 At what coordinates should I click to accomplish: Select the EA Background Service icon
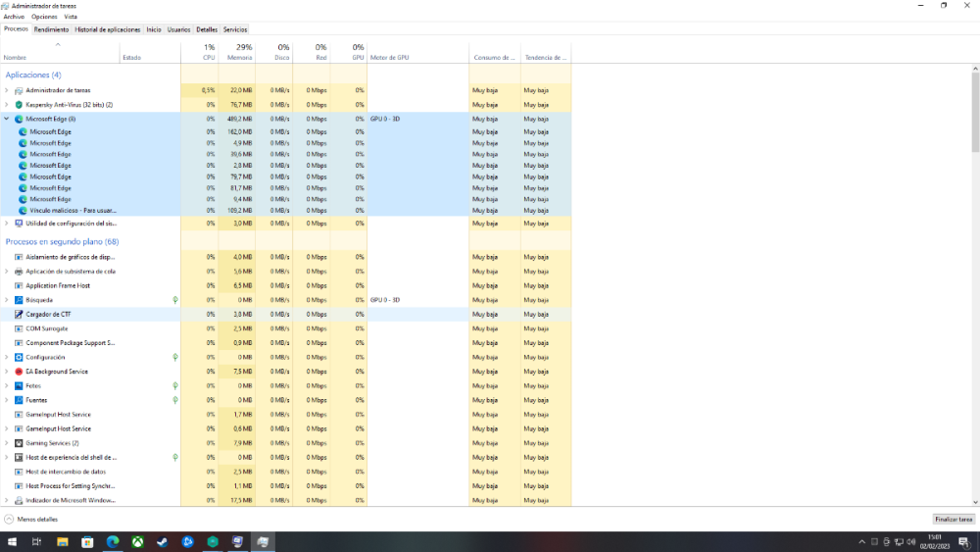point(19,372)
